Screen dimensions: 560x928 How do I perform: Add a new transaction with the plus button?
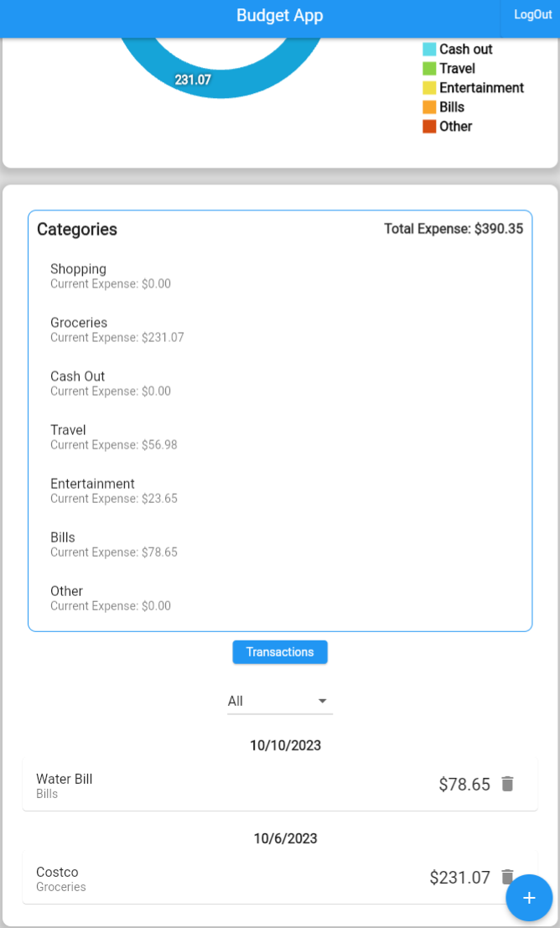click(529, 897)
